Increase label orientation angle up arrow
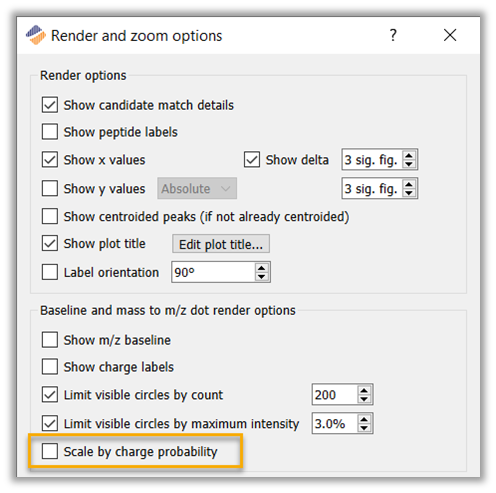This screenshot has height=493, width=496. (x=262, y=268)
